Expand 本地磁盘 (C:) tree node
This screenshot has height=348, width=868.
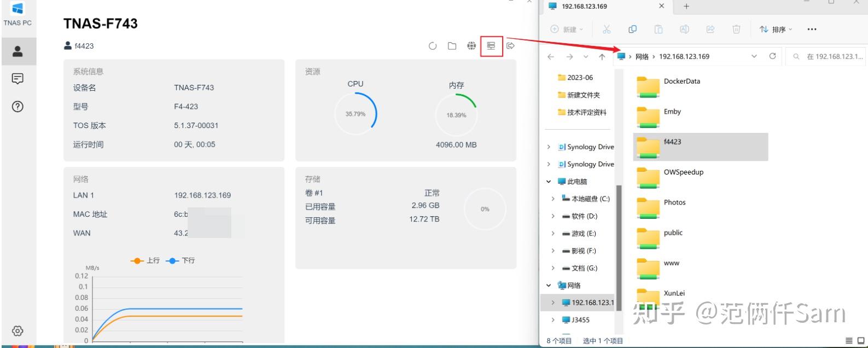pos(553,199)
